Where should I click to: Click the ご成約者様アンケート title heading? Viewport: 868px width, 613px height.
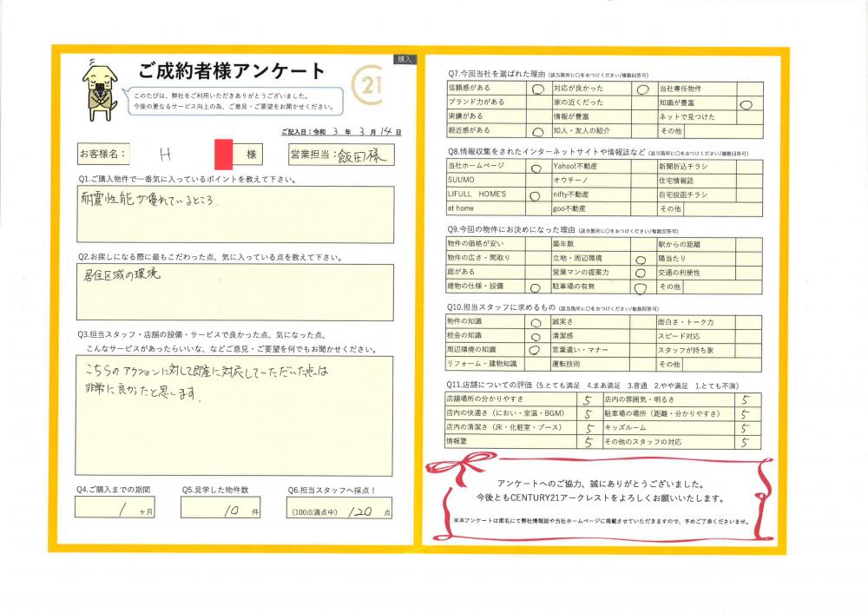tap(231, 71)
